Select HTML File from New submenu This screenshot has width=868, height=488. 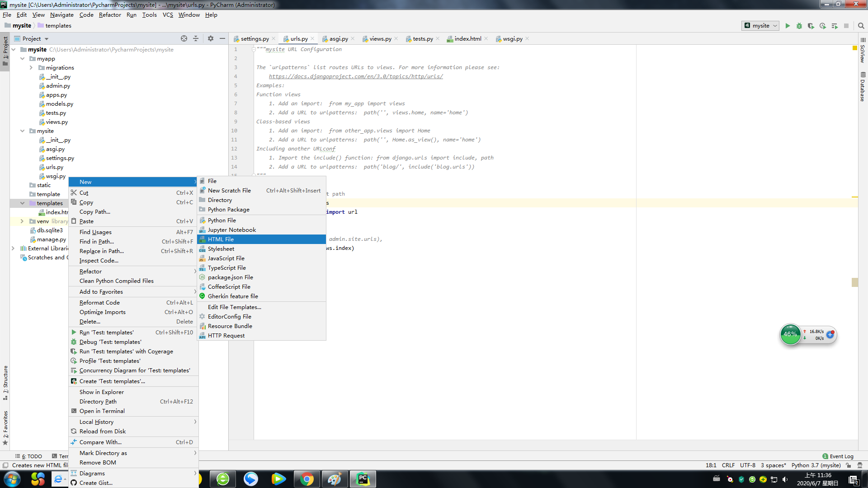tap(221, 239)
